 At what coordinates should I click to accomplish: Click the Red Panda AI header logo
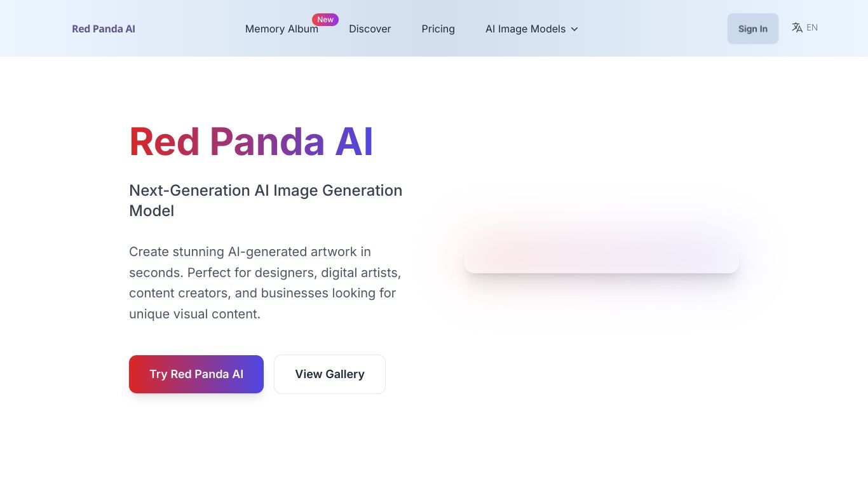point(104,29)
